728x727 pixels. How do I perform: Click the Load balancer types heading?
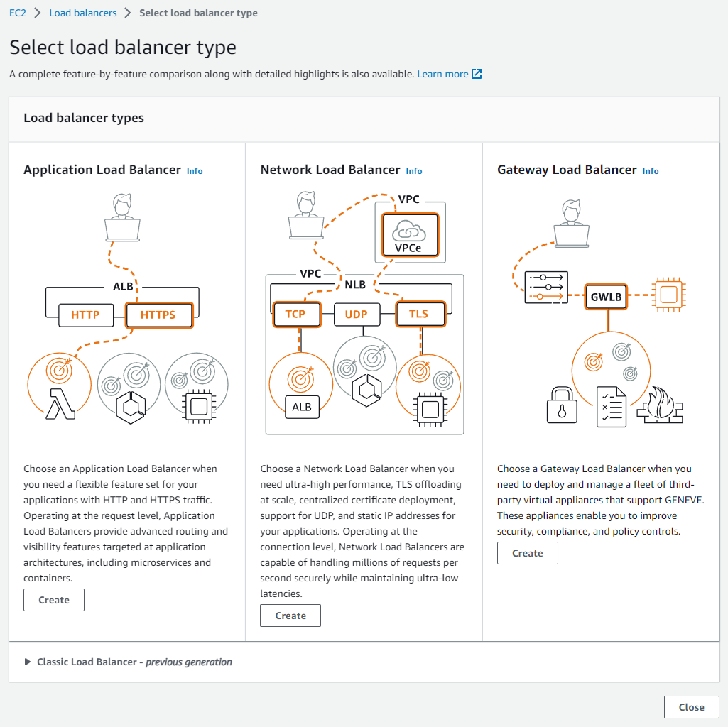(x=84, y=118)
